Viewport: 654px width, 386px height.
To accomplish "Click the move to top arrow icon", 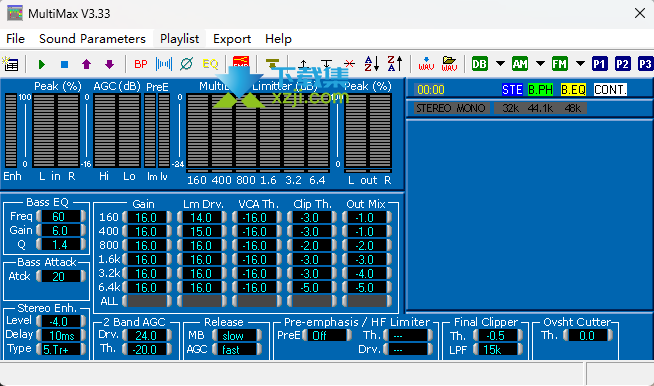I will 304,64.
